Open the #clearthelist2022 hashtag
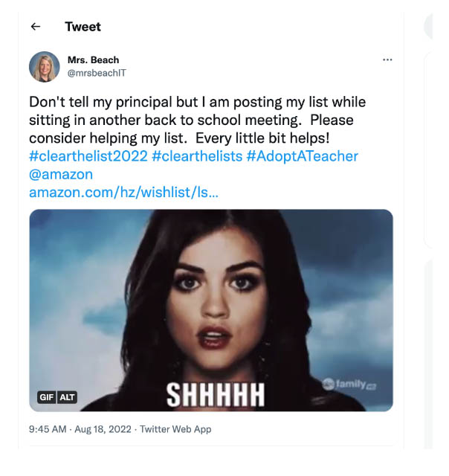Image resolution: width=449 pixels, height=476 pixels. 88,156
